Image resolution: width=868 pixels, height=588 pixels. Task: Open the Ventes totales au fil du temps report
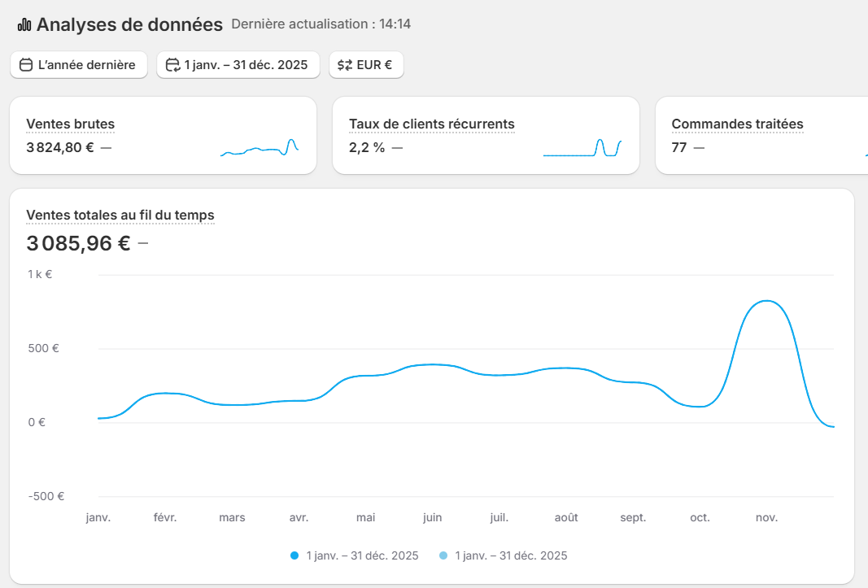tap(120, 215)
